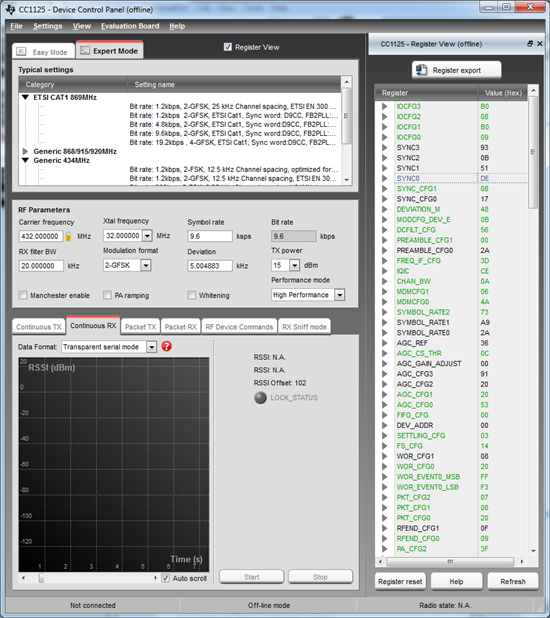This screenshot has width=550, height=618.
Task: Click the carrier frequency lock icon
Action: coord(68,236)
